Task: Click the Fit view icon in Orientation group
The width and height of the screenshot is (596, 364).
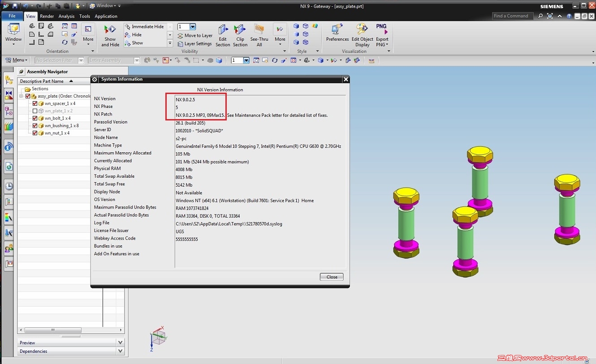Action: [65, 26]
